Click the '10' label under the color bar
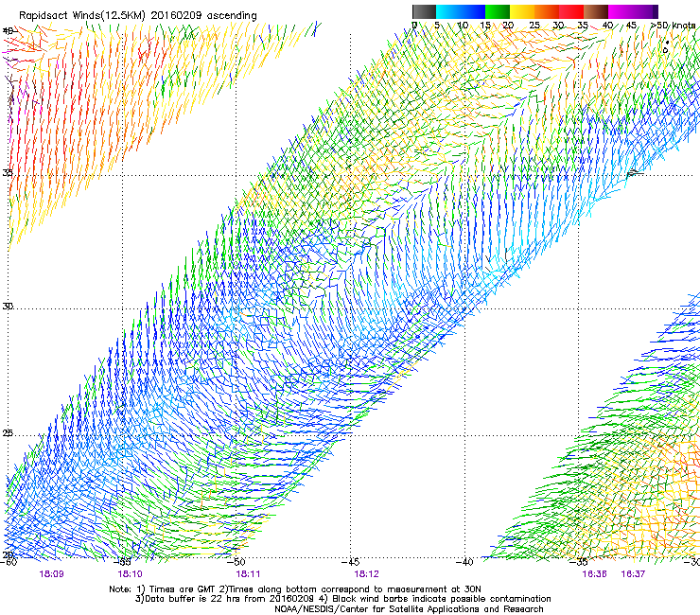The width and height of the screenshot is (700, 615). (463, 26)
